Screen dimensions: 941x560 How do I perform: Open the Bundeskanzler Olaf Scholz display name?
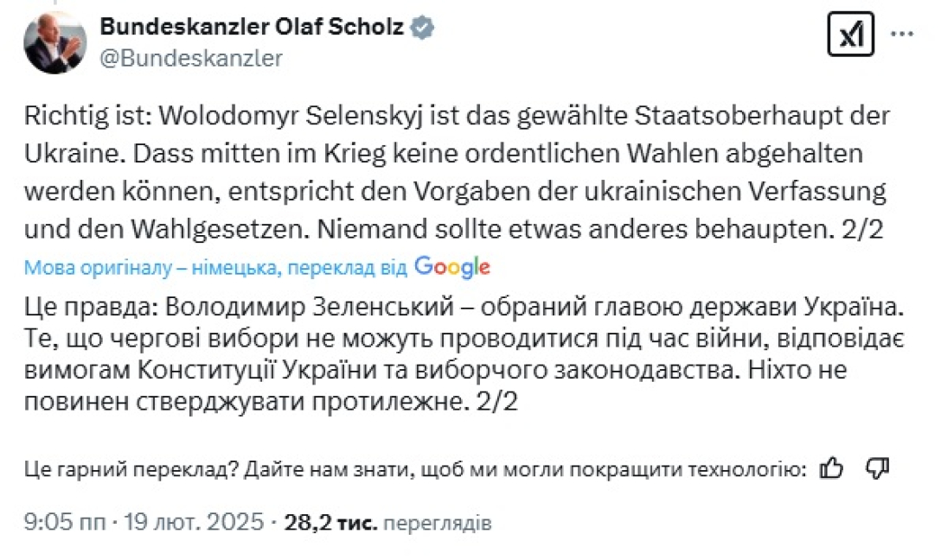coord(253,27)
